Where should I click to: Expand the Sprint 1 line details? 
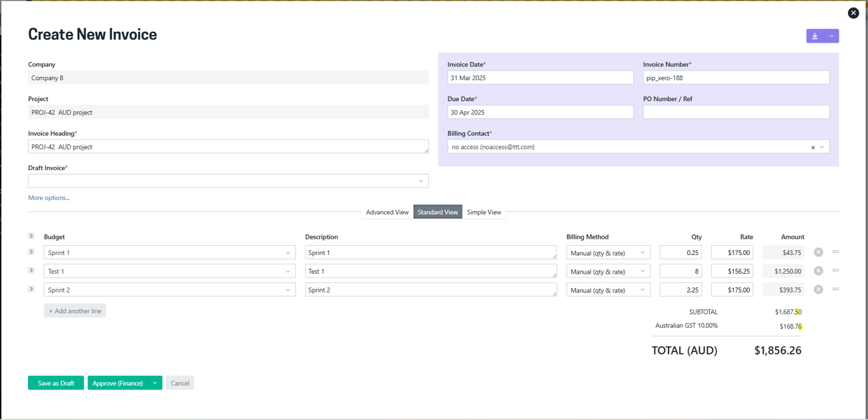(31, 252)
